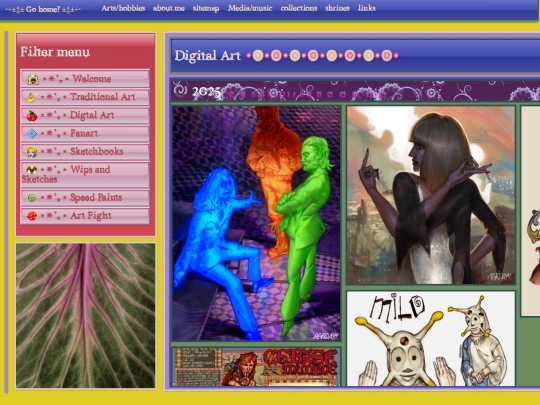This screenshot has height=405, width=540.
Task: Click the Filter menu heading
Action: [55, 52]
